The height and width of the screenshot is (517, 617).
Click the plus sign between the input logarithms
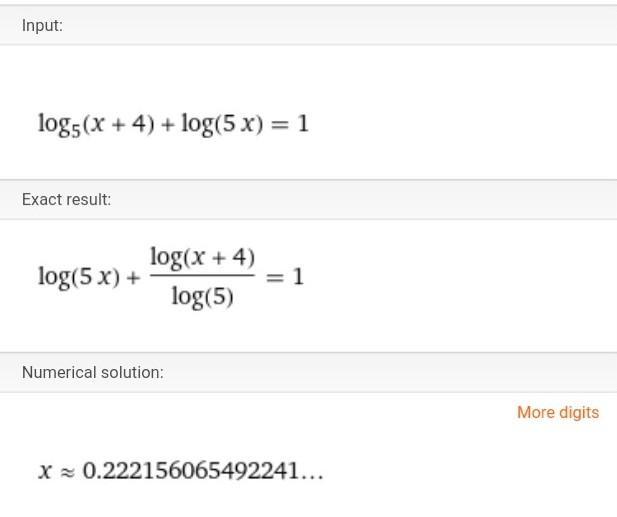[x=168, y=125]
